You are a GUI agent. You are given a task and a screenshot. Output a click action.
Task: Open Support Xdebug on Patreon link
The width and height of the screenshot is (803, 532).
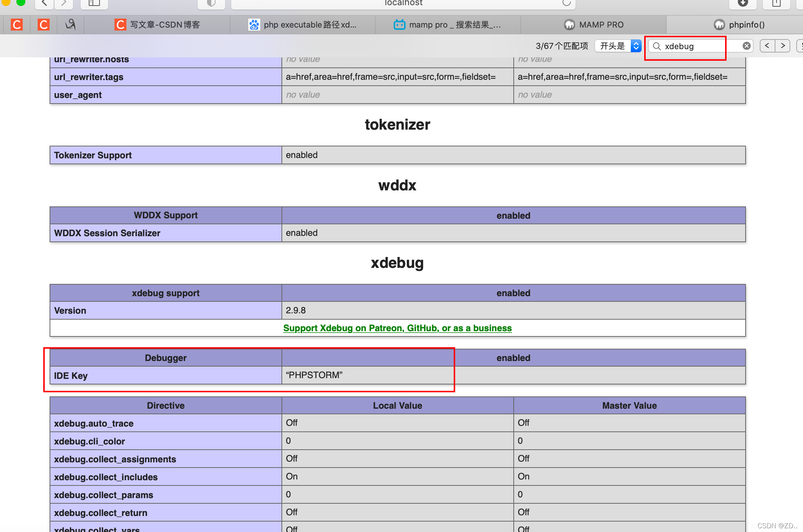pos(397,328)
